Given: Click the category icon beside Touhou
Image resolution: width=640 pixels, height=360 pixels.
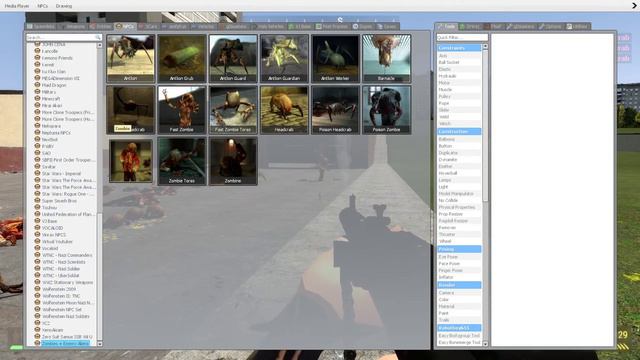Looking at the screenshot, I should coord(38,207).
